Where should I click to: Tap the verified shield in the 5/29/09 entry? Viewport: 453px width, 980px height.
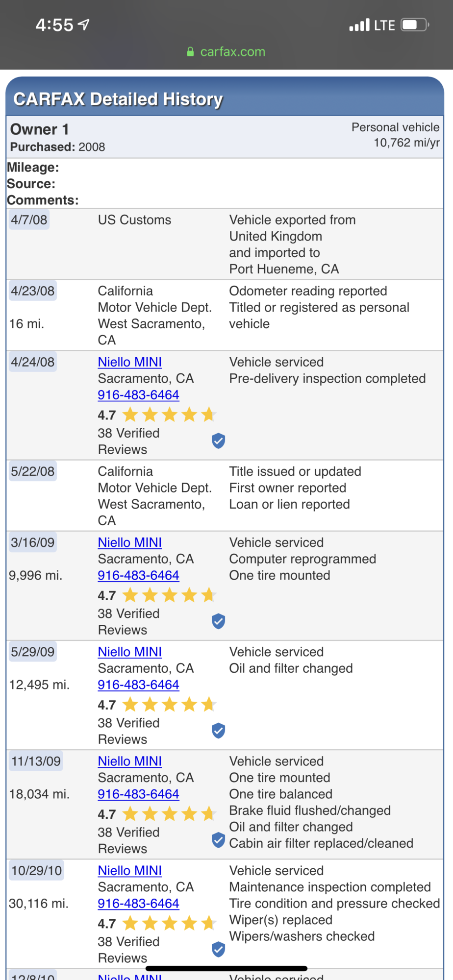click(218, 731)
